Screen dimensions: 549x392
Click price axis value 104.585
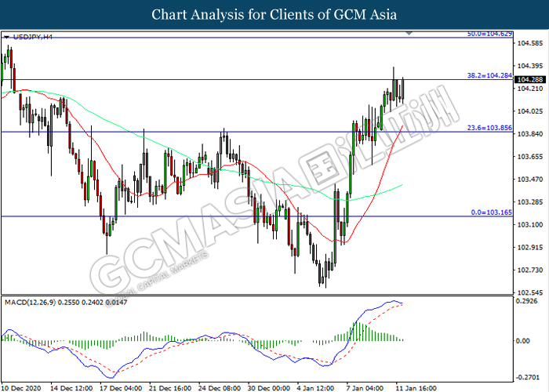click(529, 43)
